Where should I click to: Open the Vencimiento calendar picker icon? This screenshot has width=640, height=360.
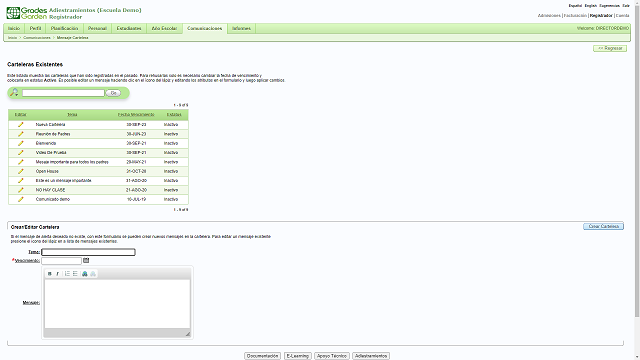pyautogui.click(x=86, y=260)
